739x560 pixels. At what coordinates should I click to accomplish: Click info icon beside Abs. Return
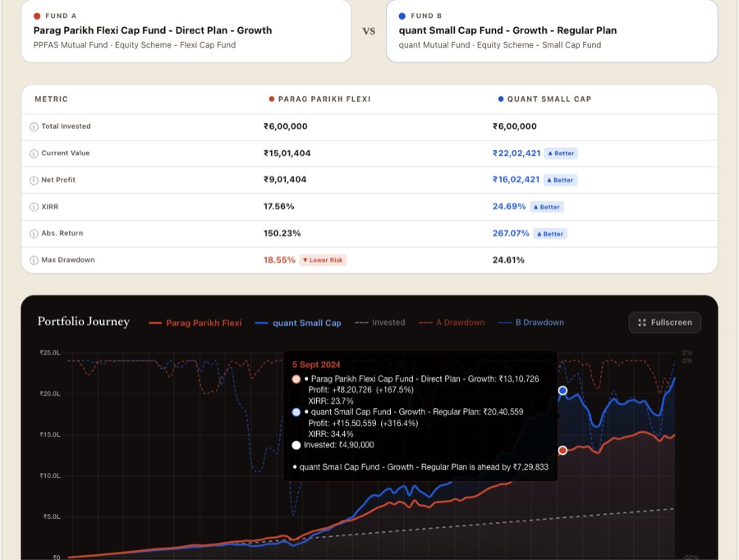click(x=34, y=234)
